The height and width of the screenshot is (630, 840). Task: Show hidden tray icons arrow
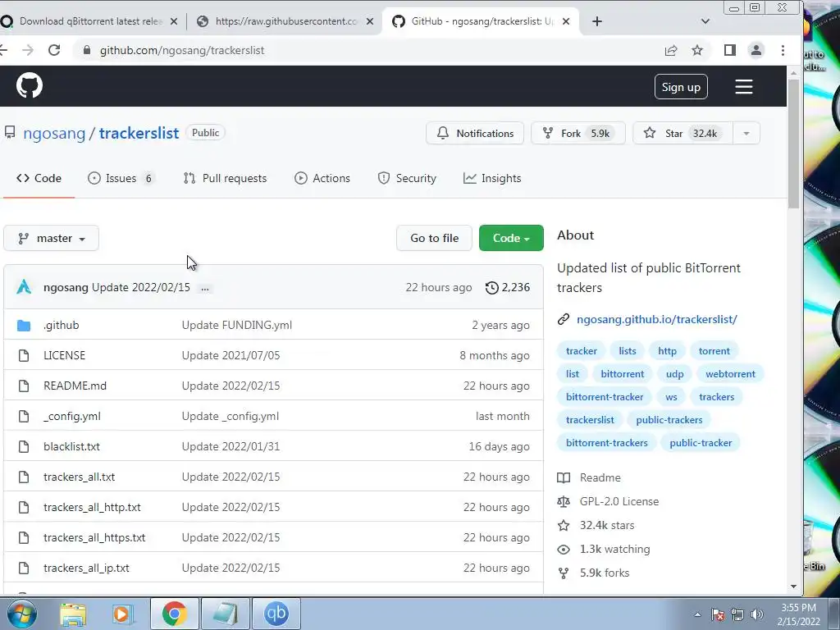coord(697,614)
